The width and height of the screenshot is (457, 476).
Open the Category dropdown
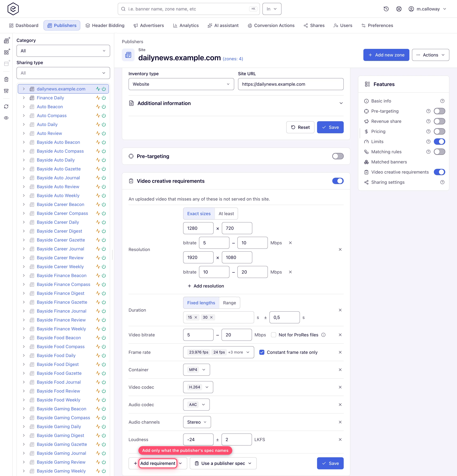coord(63,51)
